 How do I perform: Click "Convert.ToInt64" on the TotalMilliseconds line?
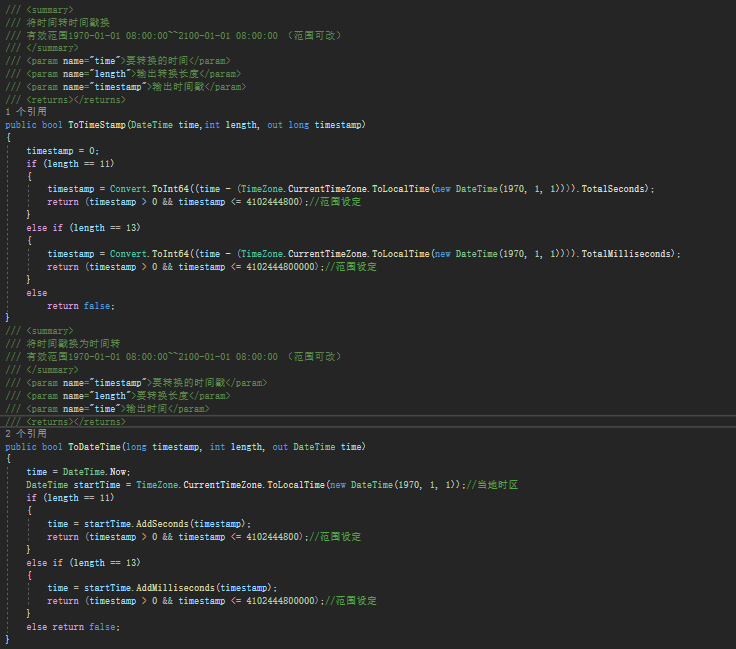(x=149, y=253)
